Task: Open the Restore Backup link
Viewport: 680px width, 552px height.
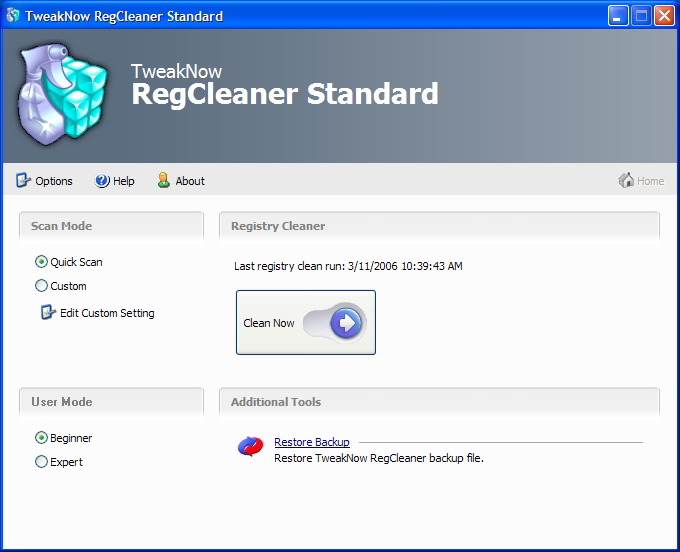Action: (x=312, y=442)
